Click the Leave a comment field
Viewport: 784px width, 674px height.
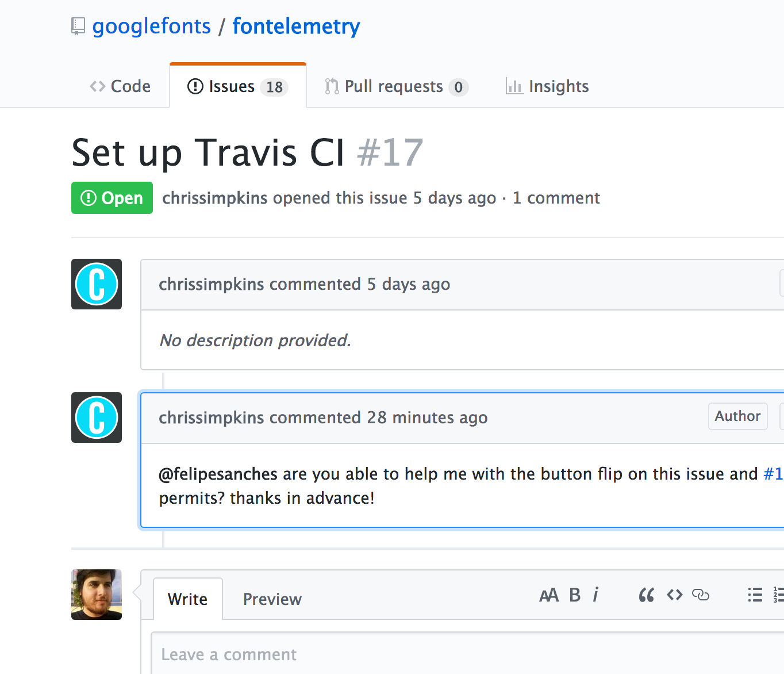click(345, 654)
